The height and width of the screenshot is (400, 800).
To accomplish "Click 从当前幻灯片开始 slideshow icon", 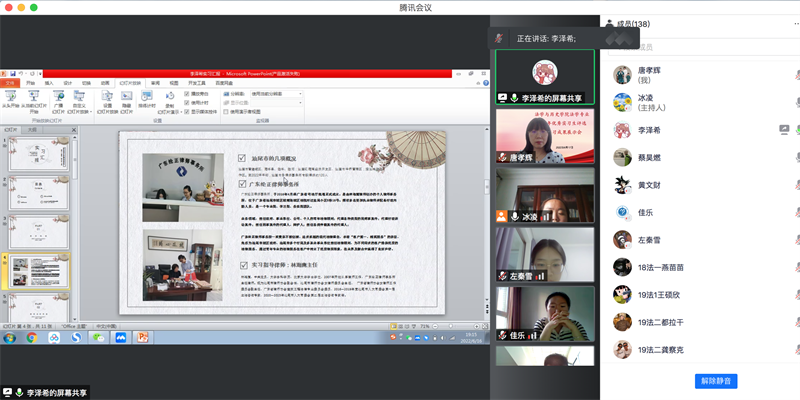I will tap(34, 96).
